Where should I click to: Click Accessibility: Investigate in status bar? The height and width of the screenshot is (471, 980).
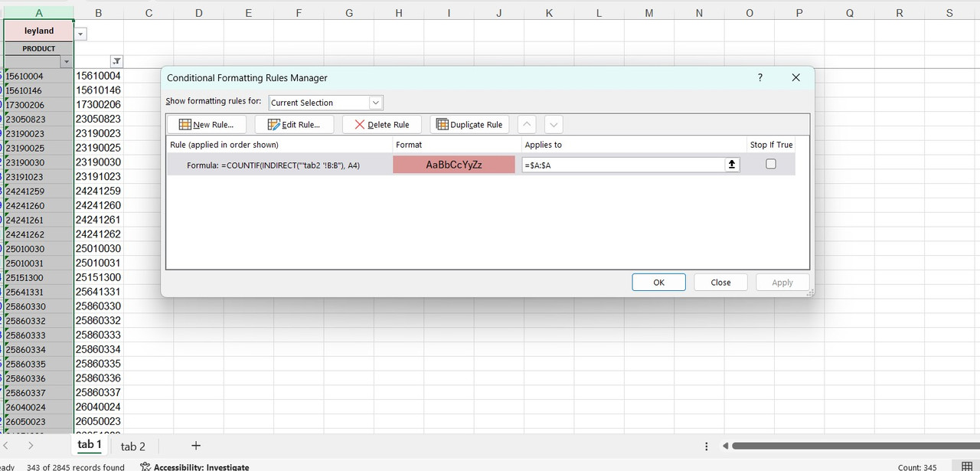click(194, 466)
